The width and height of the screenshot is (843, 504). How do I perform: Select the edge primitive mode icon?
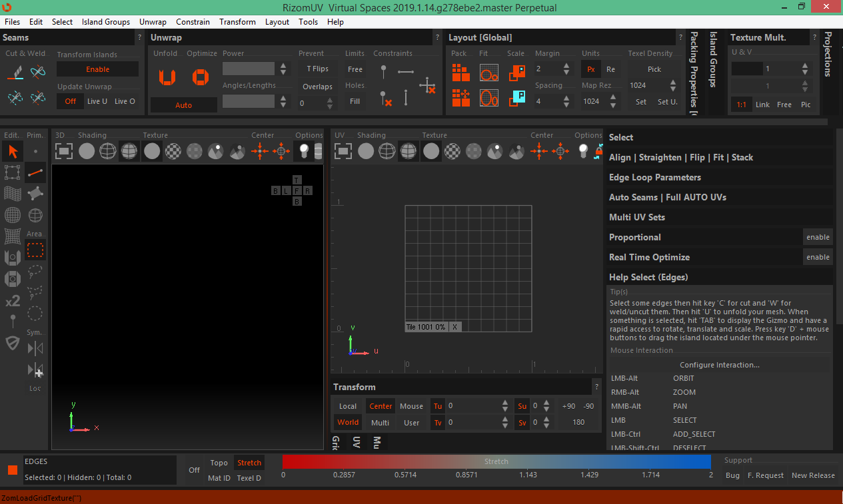click(35, 173)
